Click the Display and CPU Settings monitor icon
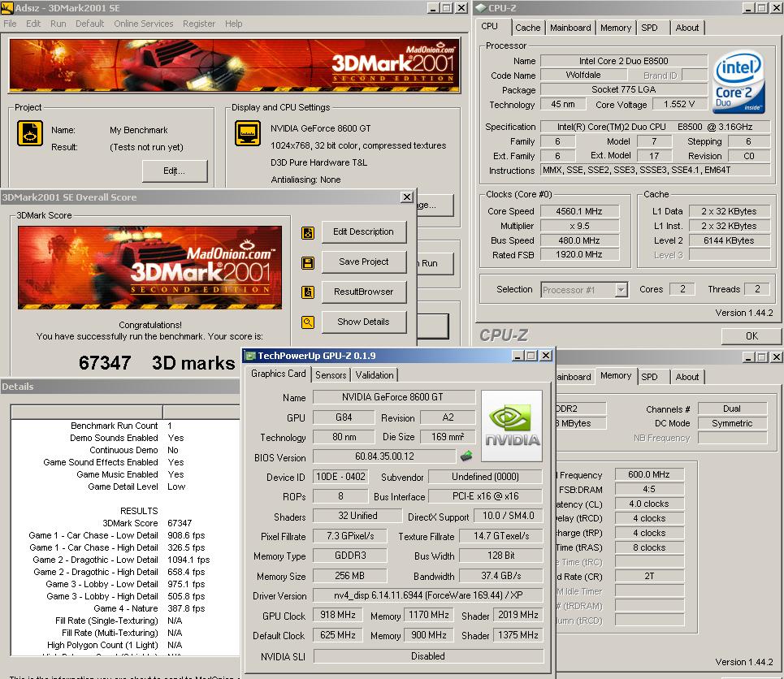 click(x=248, y=133)
